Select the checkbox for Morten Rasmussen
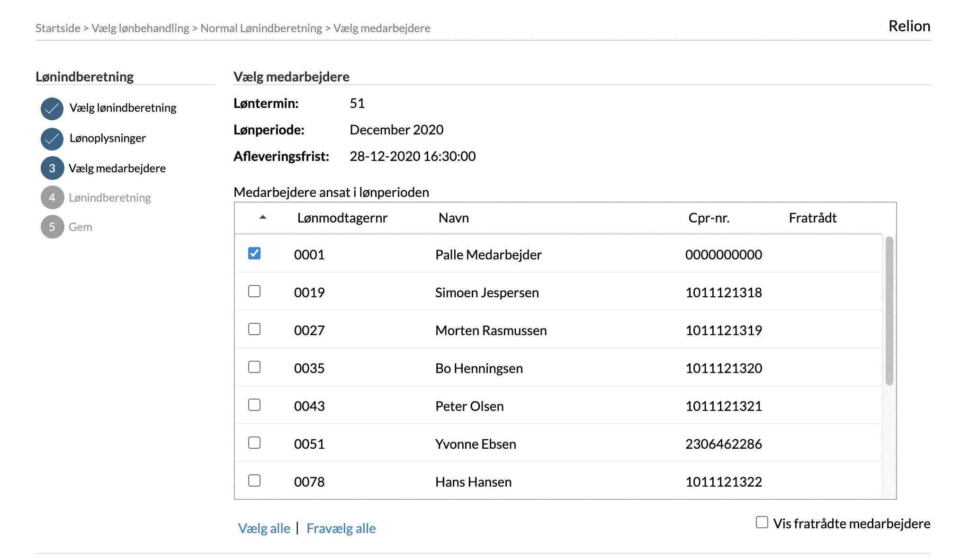Viewport: 970px width, 560px height. pos(254,329)
